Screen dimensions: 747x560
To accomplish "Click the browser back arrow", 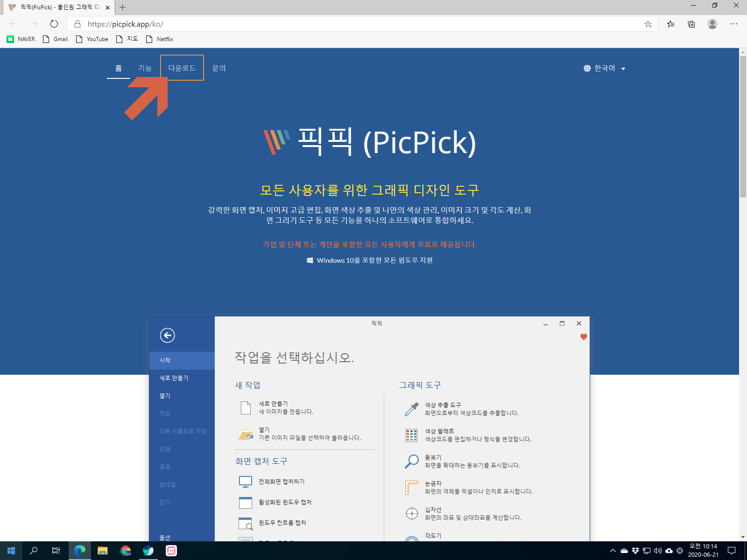I will point(13,24).
